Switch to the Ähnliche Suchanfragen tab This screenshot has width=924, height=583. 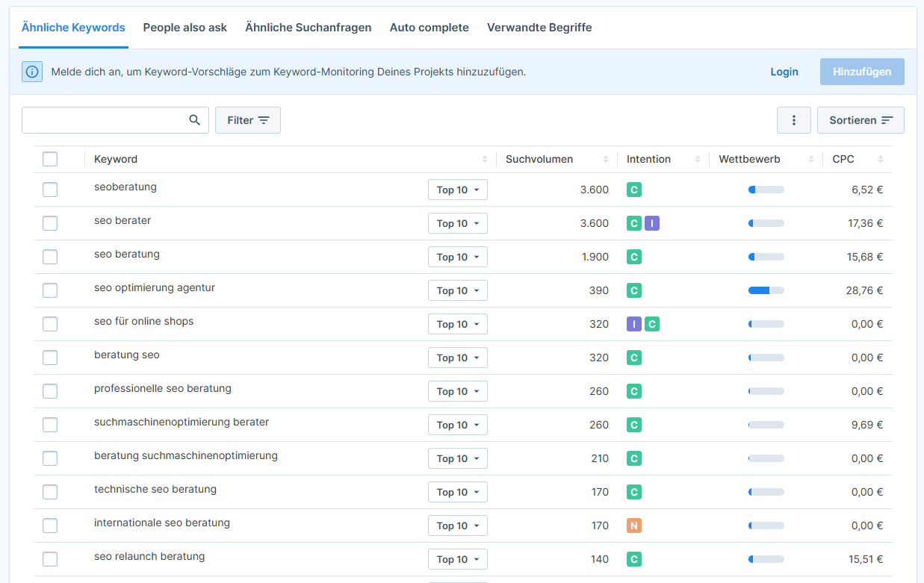[308, 28]
